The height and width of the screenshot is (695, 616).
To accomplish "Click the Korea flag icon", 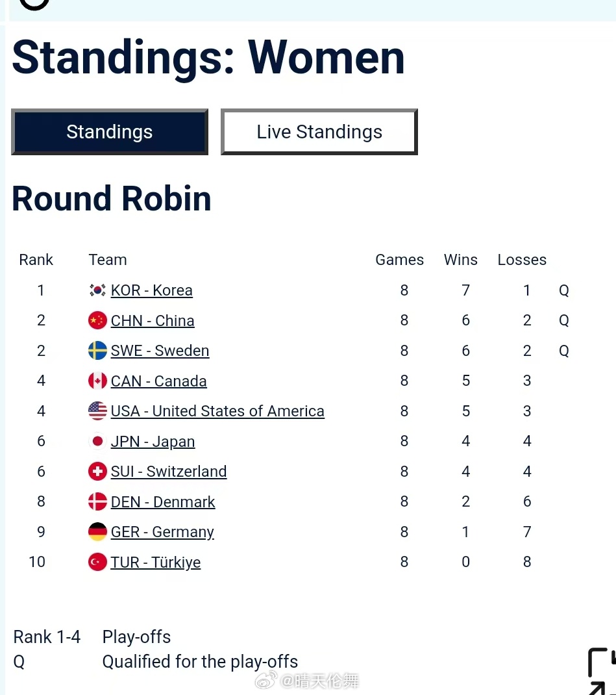I will coord(97,290).
